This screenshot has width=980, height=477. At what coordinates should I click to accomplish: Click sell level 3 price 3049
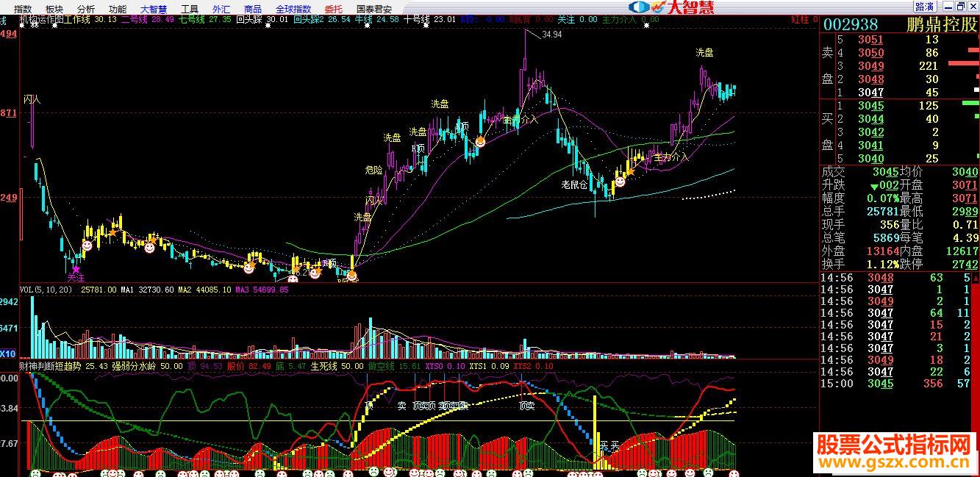tap(871, 66)
